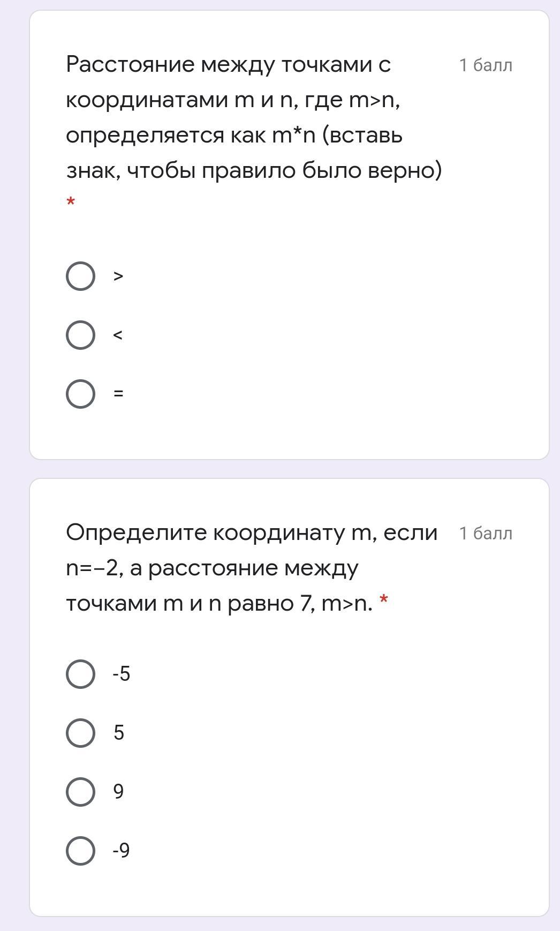
Task: Select the '<' radio button
Action: point(81,335)
